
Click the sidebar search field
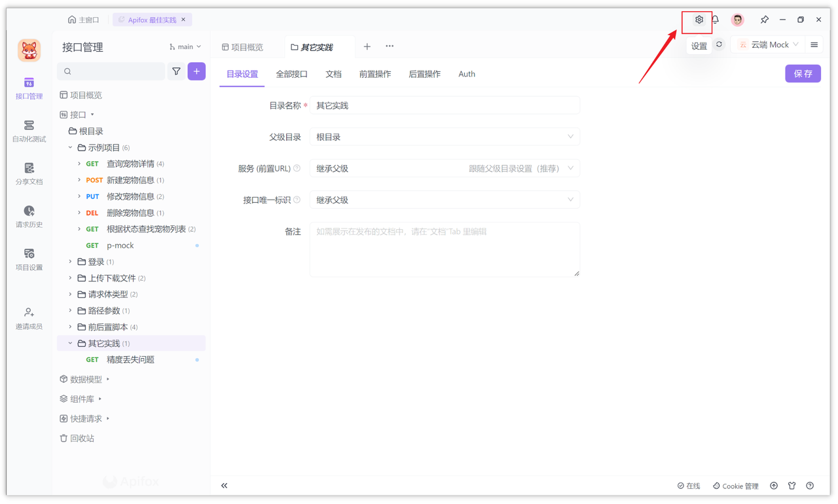(x=111, y=71)
